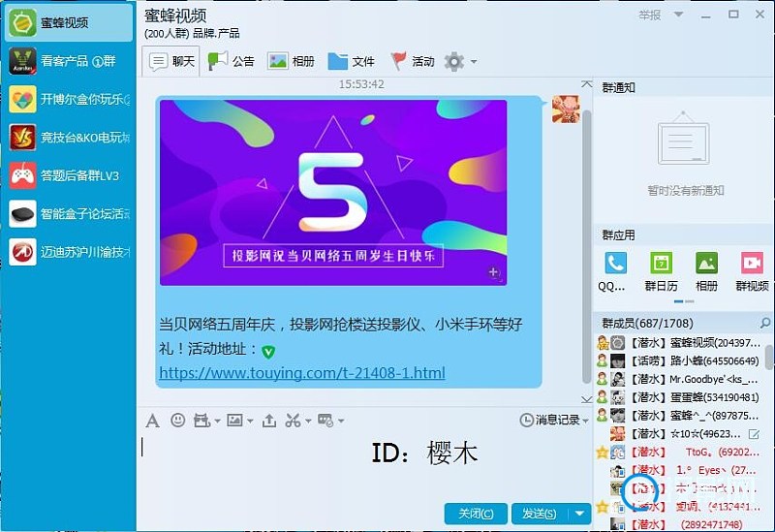Open 消息记录 message history

[550, 421]
